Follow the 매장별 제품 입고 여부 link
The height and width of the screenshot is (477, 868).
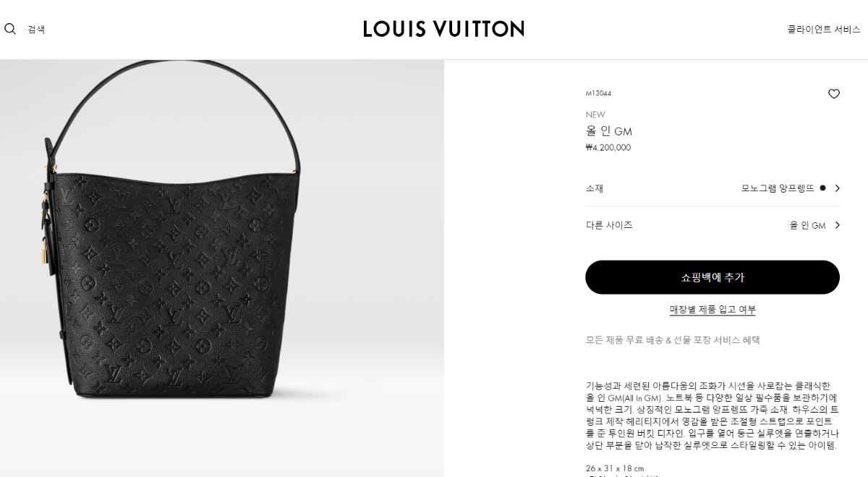click(712, 310)
